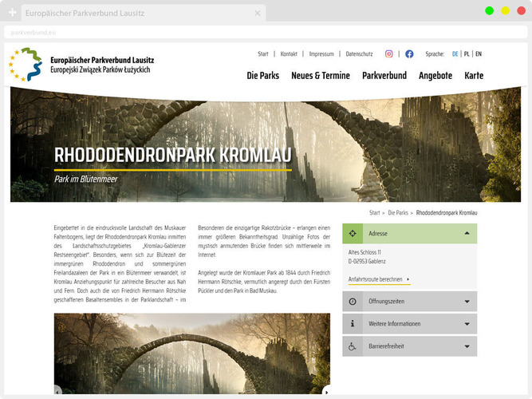Click the Anfahrtsroute berechnen link
This screenshot has width=532, height=399.
click(376, 279)
